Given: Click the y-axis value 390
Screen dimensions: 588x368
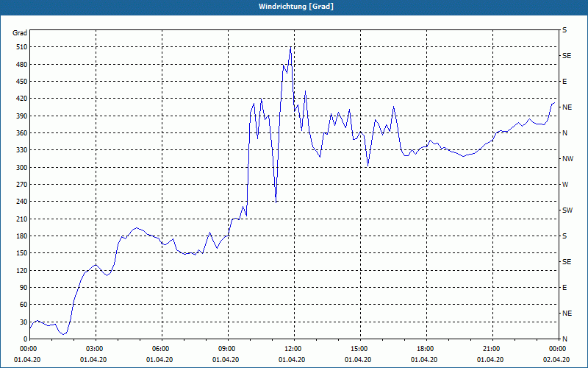Looking at the screenshot, I should [22, 116].
